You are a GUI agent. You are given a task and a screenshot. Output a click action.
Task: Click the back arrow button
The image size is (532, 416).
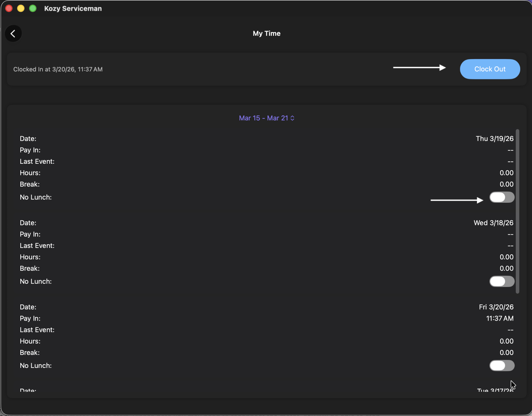tap(13, 34)
